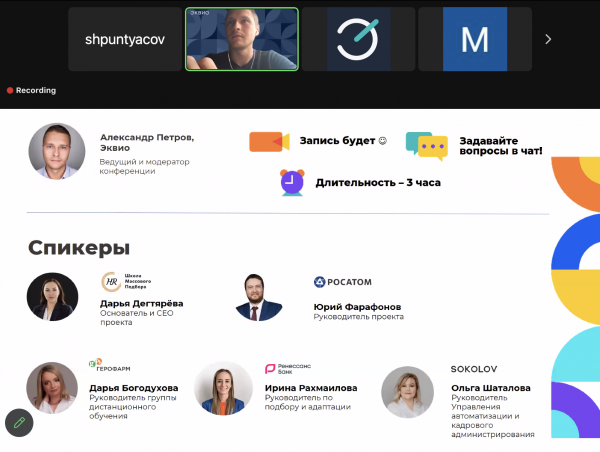
Task: Click Ольга Шаталова's round photo
Action: click(408, 392)
